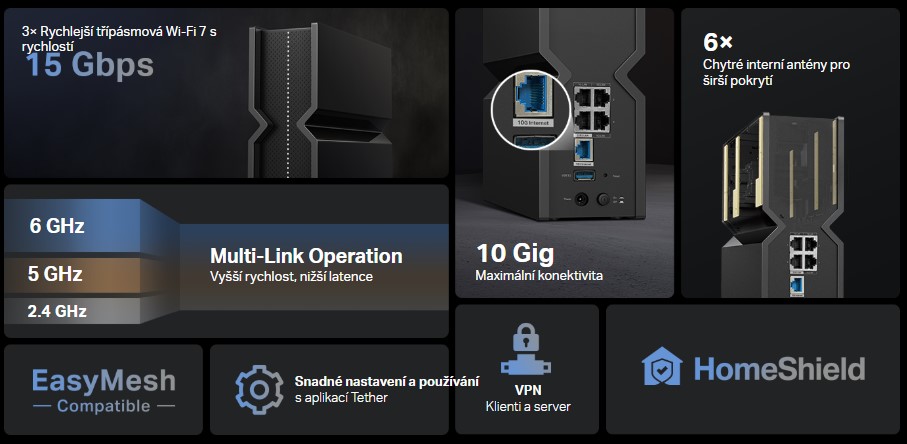Click the HomeShield house shield icon
The width and height of the screenshot is (907, 444).
pyautogui.click(x=662, y=366)
